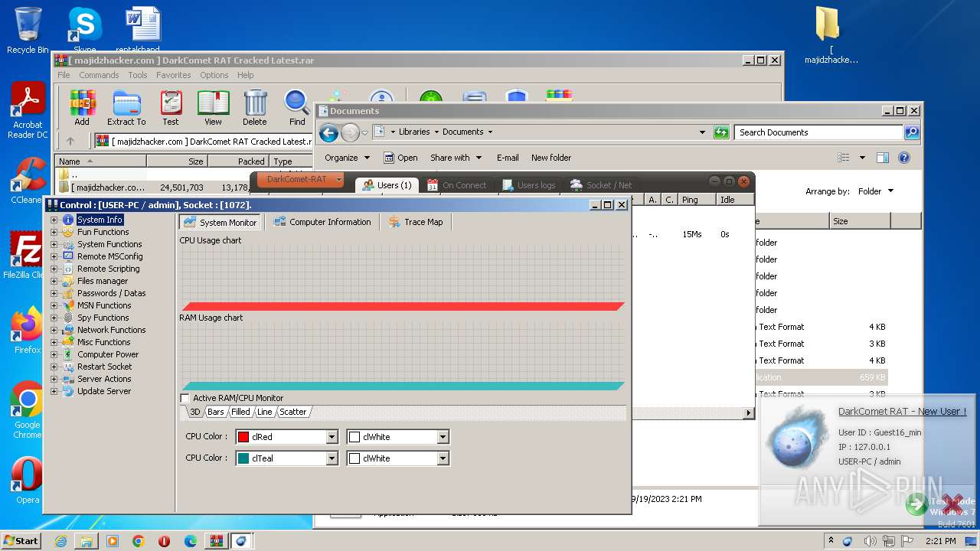Click Share with in Documents toolbar
This screenshot has width=980, height=551.
pyautogui.click(x=456, y=158)
